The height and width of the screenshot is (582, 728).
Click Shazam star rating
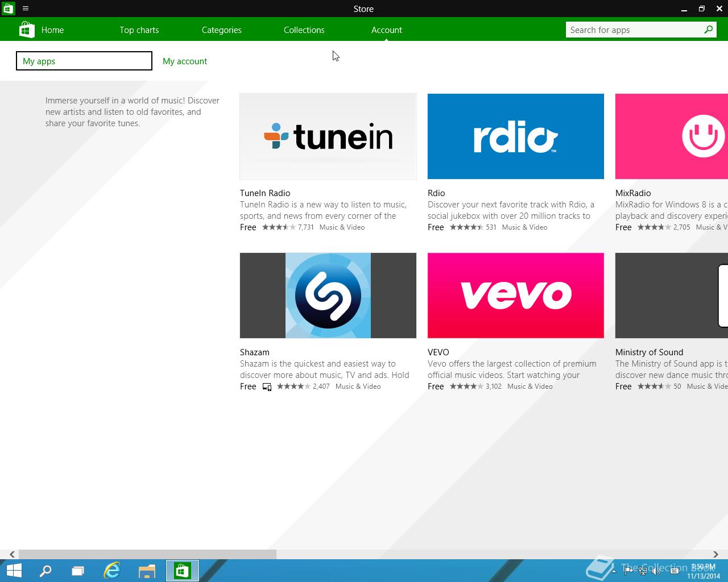[x=293, y=386]
